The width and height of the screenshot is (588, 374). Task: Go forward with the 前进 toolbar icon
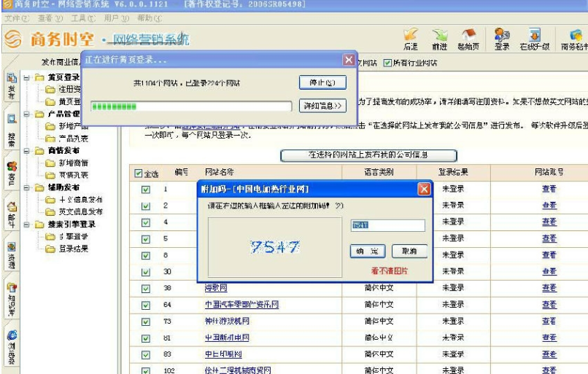point(439,39)
